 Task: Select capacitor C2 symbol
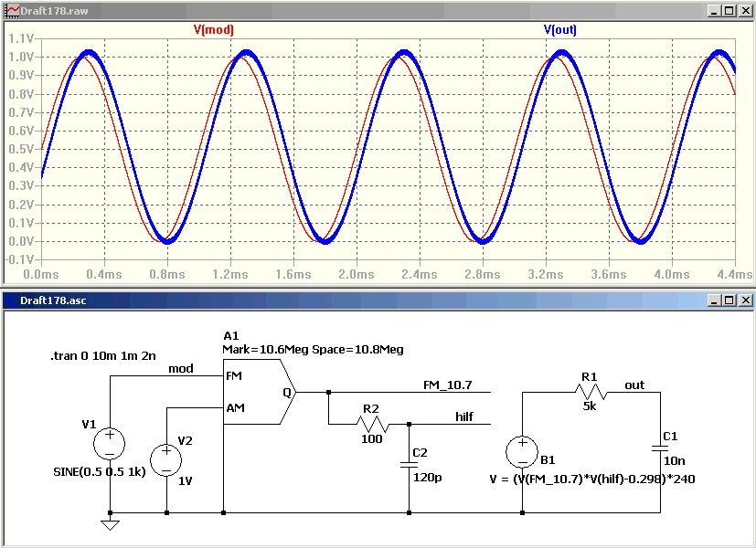pos(409,464)
